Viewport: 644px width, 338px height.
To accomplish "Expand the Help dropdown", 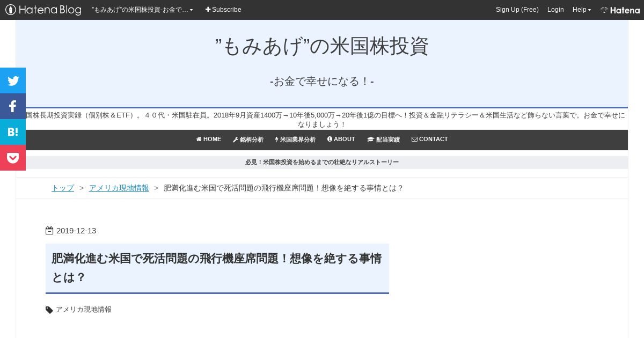I will click(582, 10).
